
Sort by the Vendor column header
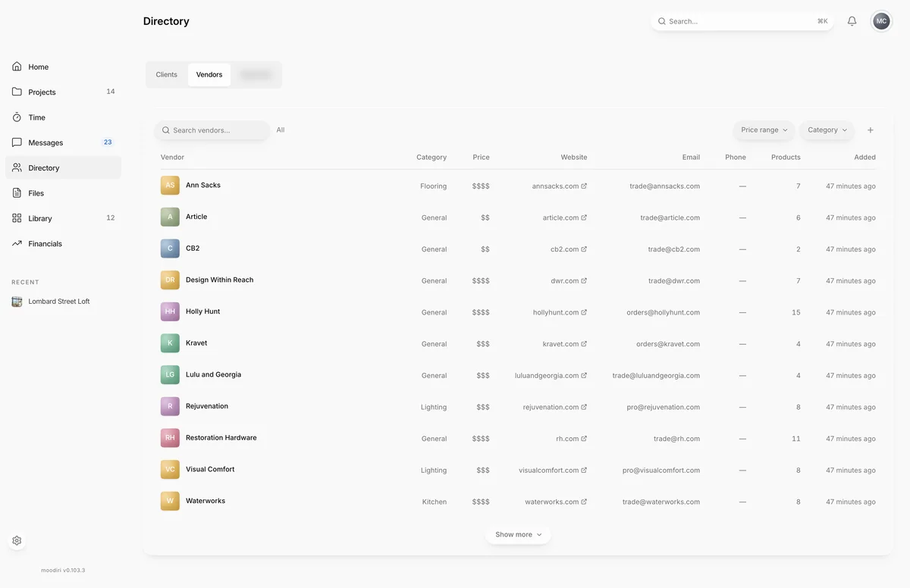172,157
